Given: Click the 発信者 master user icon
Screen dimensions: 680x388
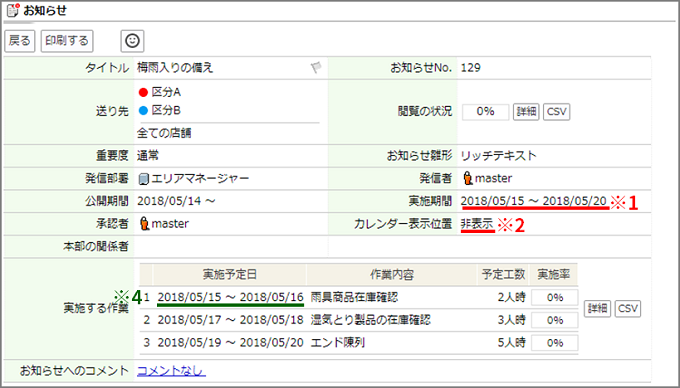Looking at the screenshot, I should [467, 178].
